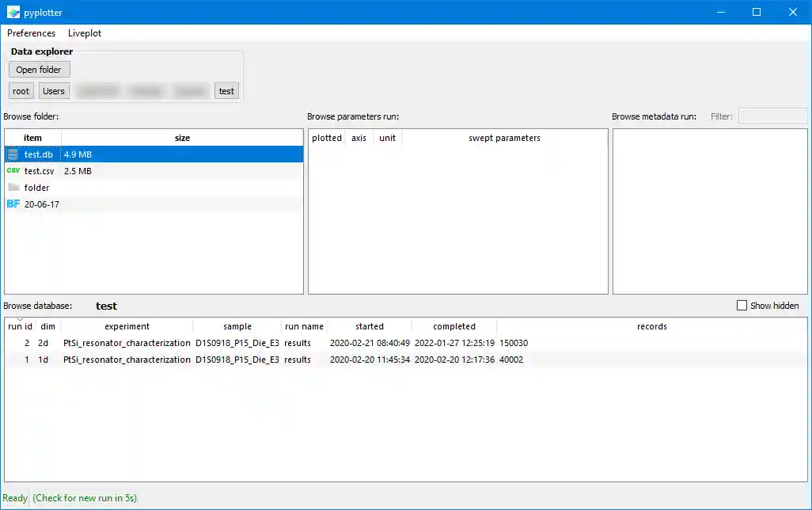
Task: Click the database icon next to test.db
Action: point(13,154)
